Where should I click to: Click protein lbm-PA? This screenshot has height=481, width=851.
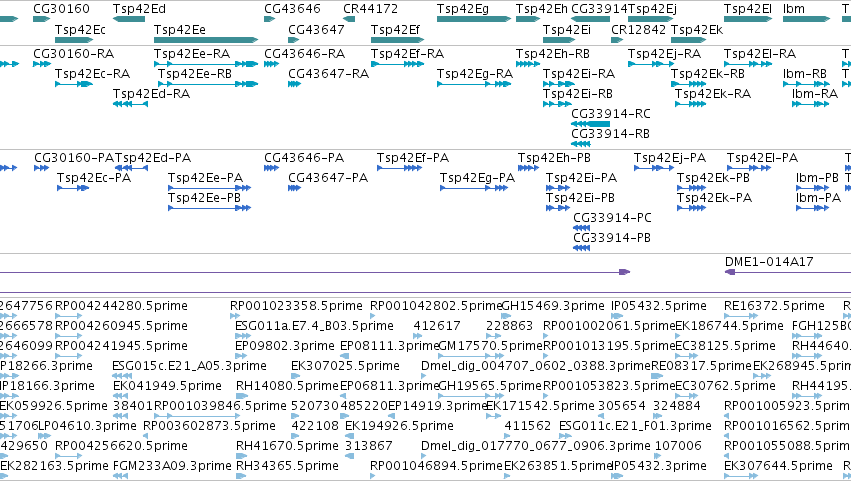818,198
